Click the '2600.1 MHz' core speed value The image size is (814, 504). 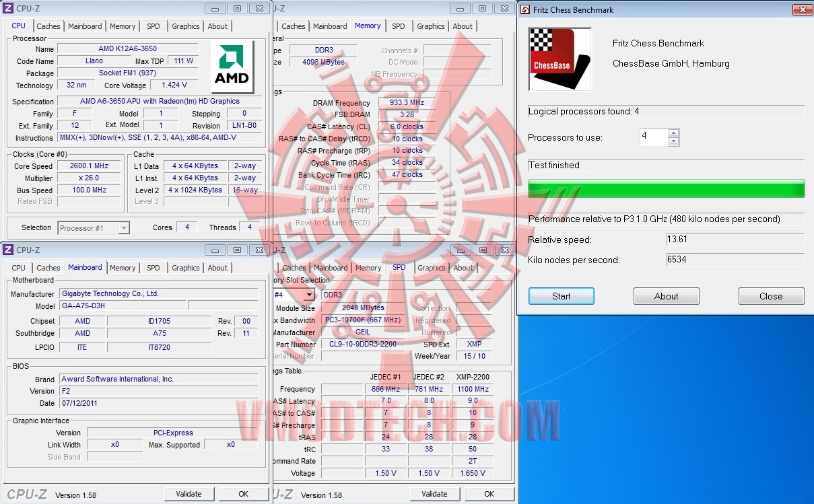click(x=89, y=166)
